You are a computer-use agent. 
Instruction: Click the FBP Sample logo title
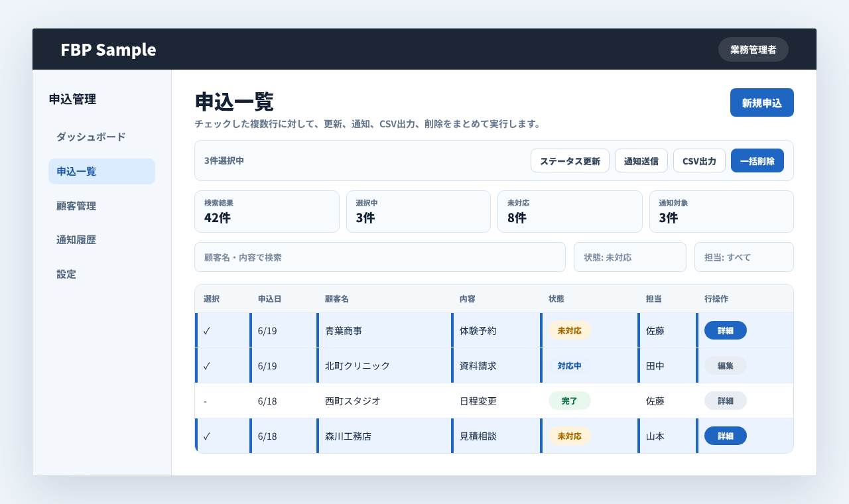click(108, 50)
